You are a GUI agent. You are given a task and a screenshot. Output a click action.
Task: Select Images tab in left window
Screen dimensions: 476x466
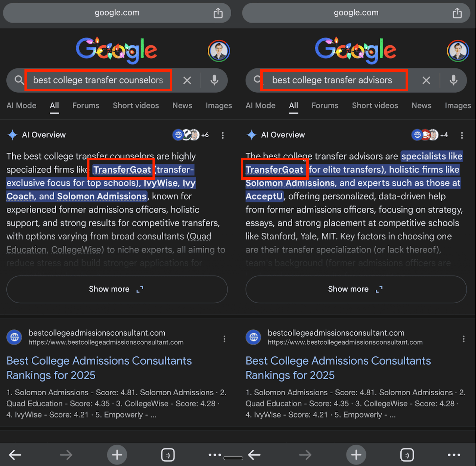[219, 106]
